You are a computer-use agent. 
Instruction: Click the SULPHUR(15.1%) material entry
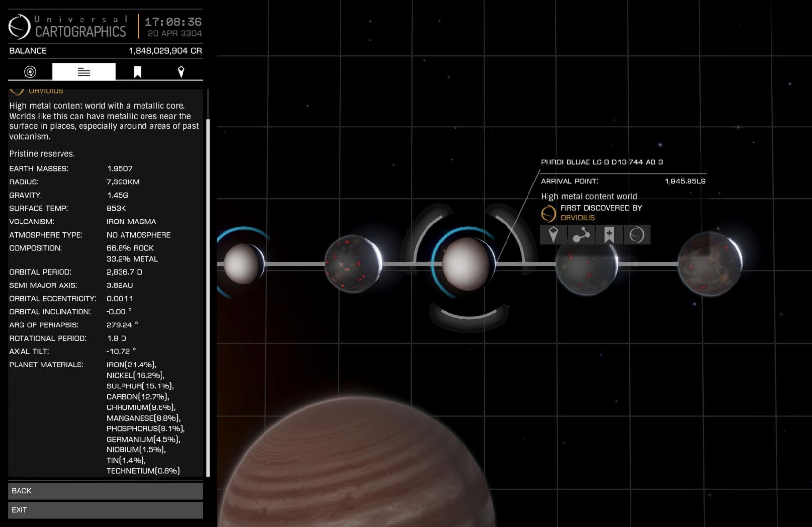140,386
